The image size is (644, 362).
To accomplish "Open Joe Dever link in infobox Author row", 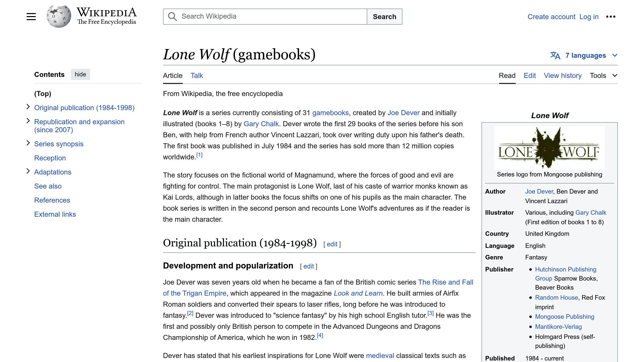I will [x=539, y=191].
